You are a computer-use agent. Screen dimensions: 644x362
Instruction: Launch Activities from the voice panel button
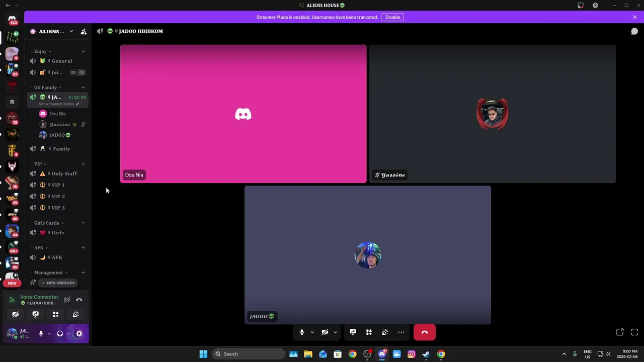[x=55, y=314]
